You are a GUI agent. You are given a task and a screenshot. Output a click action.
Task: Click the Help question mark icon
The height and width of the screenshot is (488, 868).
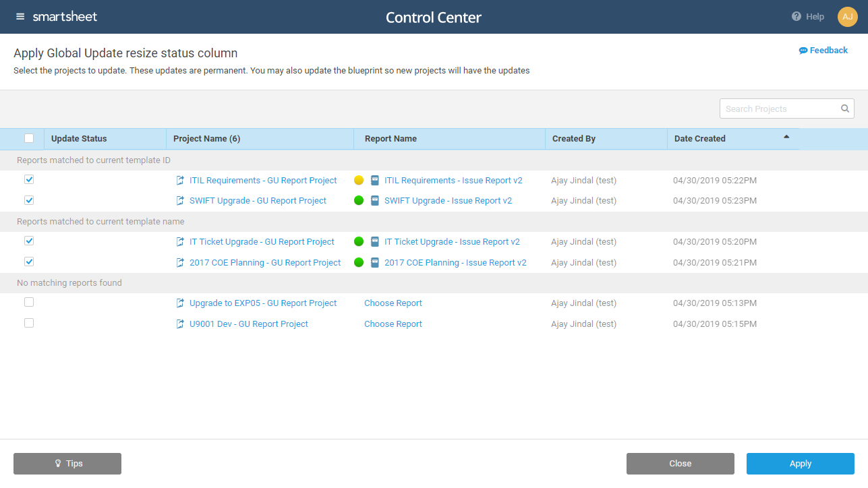pyautogui.click(x=797, y=17)
